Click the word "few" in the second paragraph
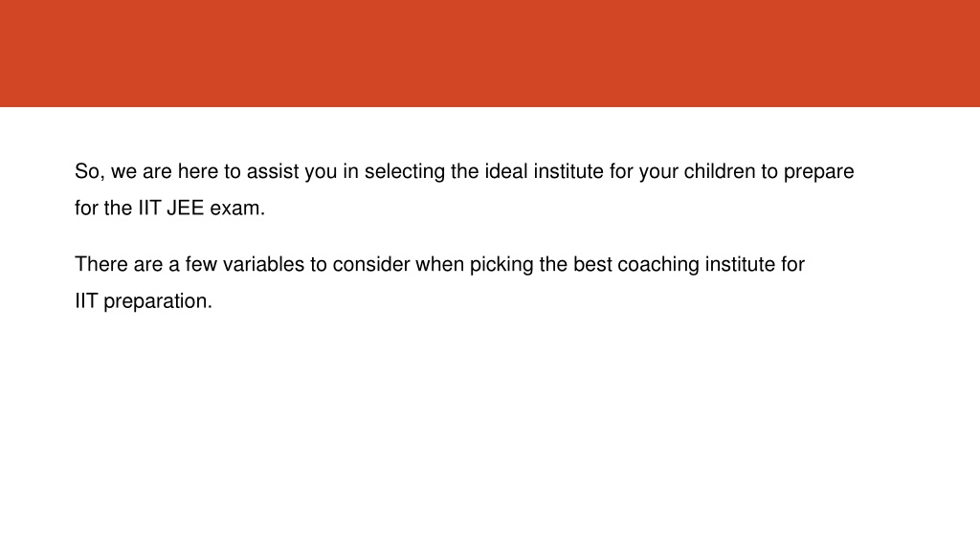The width and height of the screenshot is (980, 551). [x=201, y=264]
